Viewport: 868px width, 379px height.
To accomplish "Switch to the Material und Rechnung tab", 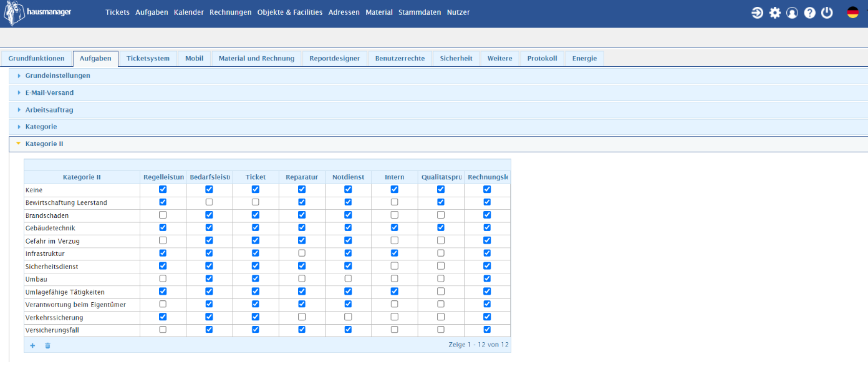I will [x=256, y=59].
